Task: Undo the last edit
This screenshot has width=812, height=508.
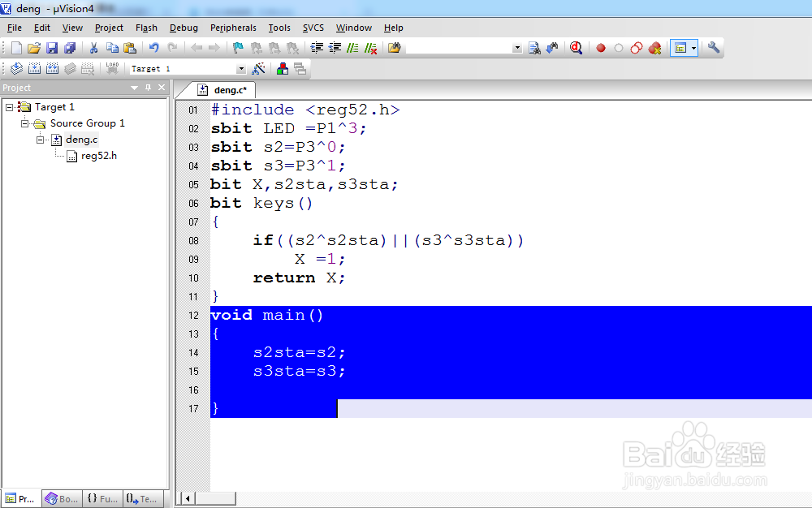Action: coord(153,48)
